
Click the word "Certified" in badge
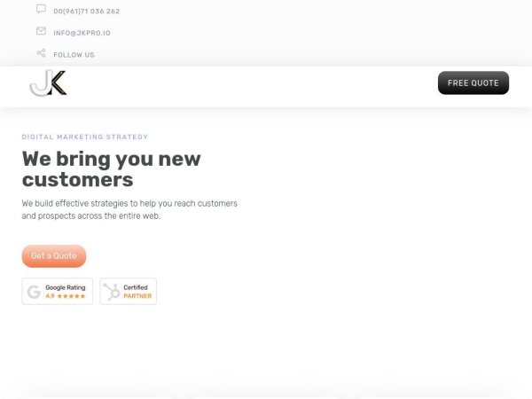coord(136,287)
